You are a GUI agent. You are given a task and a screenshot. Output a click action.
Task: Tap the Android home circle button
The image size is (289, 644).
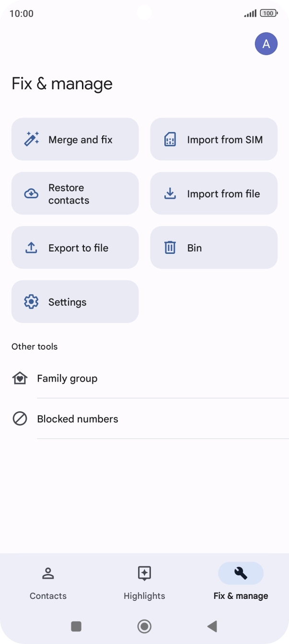(x=144, y=626)
